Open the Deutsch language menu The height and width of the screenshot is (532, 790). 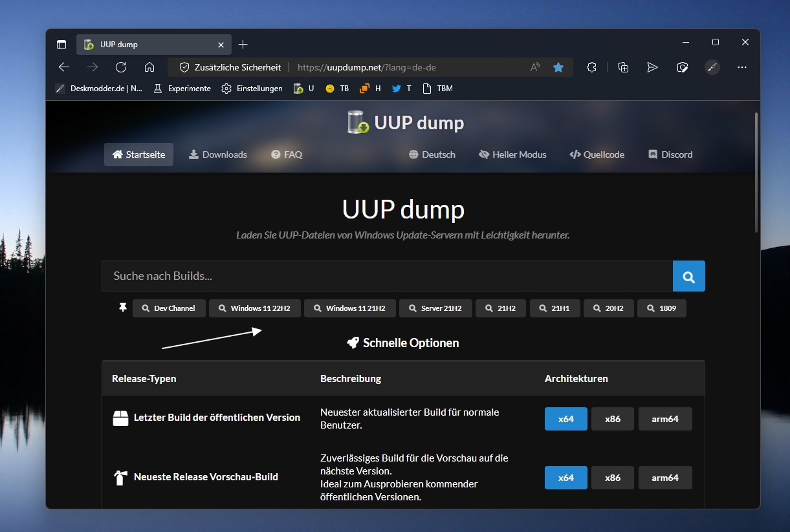(x=432, y=154)
